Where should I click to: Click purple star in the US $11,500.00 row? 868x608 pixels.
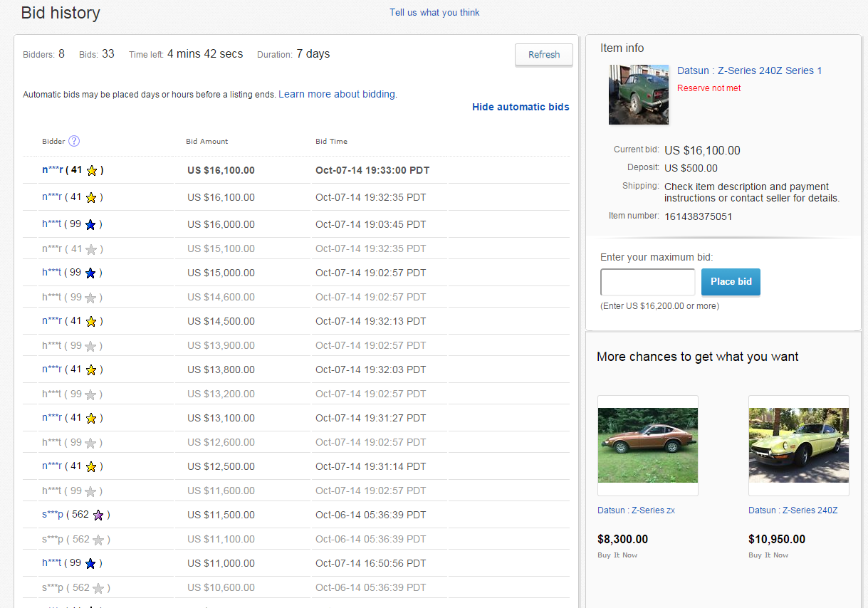(98, 515)
